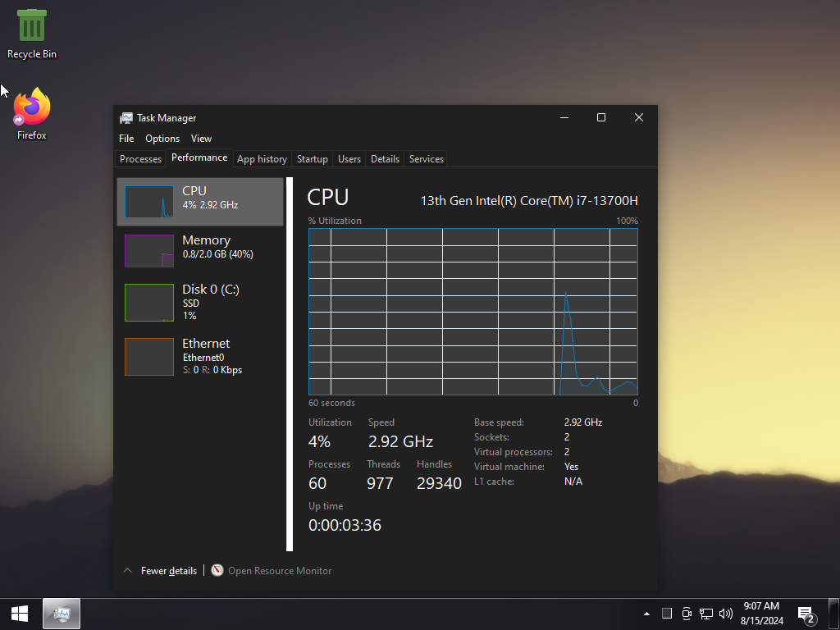The image size is (840, 630).
Task: Click the taskbar clock and date
Action: pos(760,614)
